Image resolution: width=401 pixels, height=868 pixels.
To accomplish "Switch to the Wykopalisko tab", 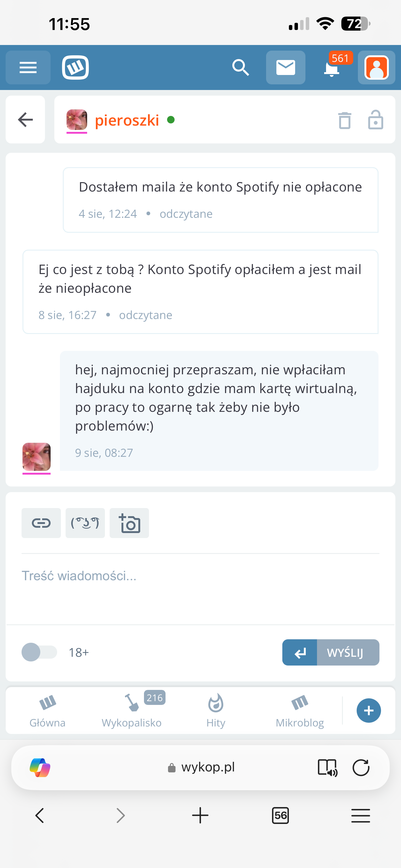I will [132, 710].
